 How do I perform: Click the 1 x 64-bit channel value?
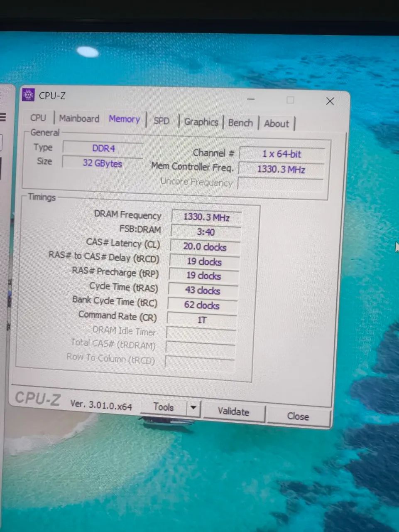pyautogui.click(x=282, y=154)
